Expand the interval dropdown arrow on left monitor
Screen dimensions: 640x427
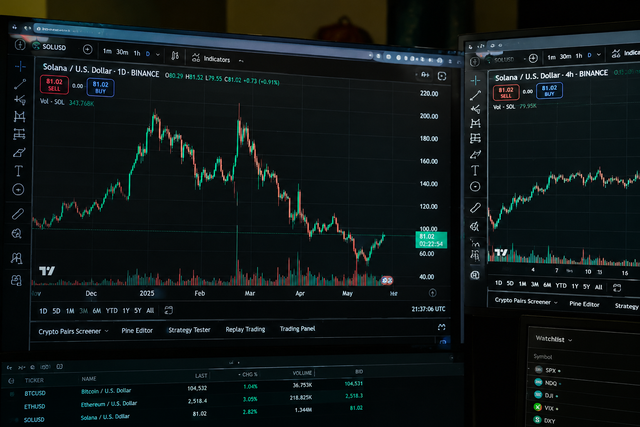coord(158,54)
